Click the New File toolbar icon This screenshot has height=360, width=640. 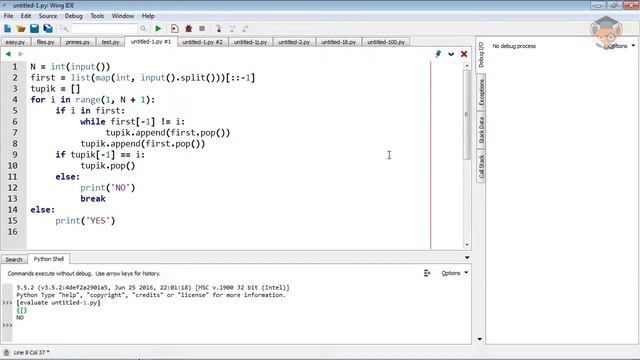point(7,29)
